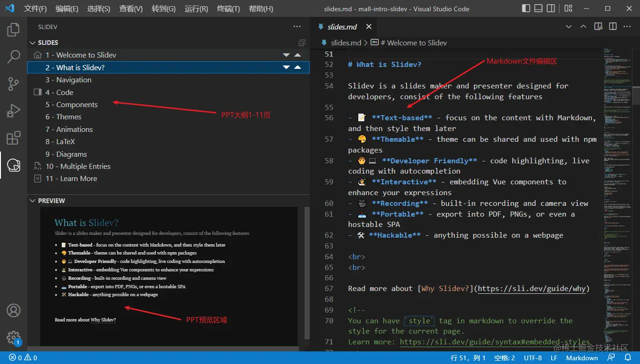
Task: Open 'Why Slidev?' link in preview
Action: coord(103,320)
